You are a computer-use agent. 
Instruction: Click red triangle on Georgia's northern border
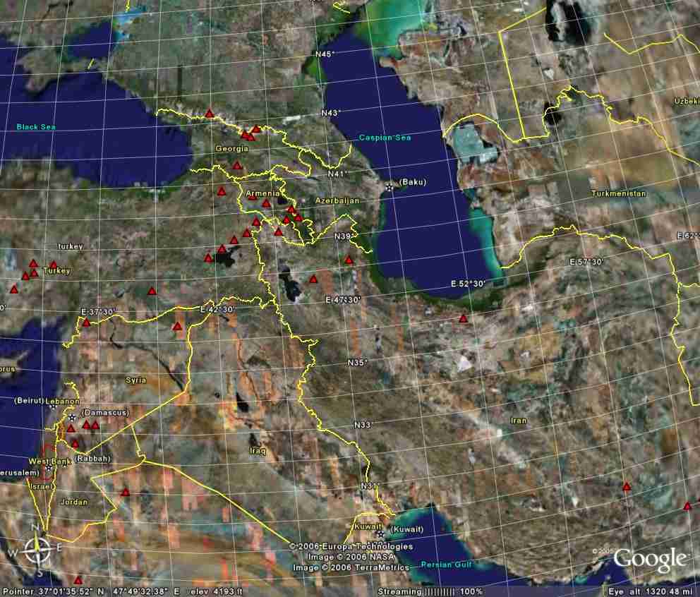(210, 113)
